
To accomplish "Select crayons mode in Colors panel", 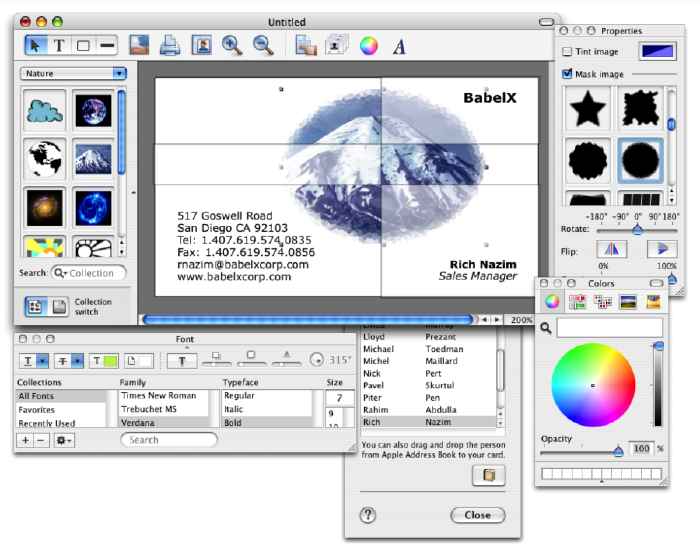I will coord(653,302).
